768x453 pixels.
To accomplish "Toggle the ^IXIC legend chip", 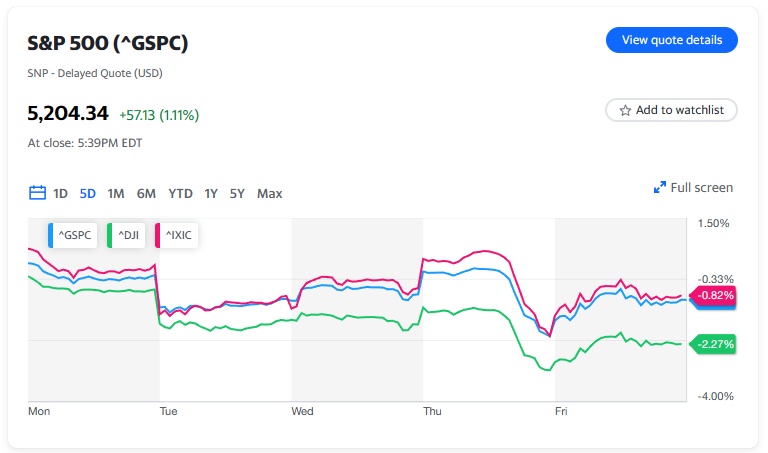I will 178,236.
